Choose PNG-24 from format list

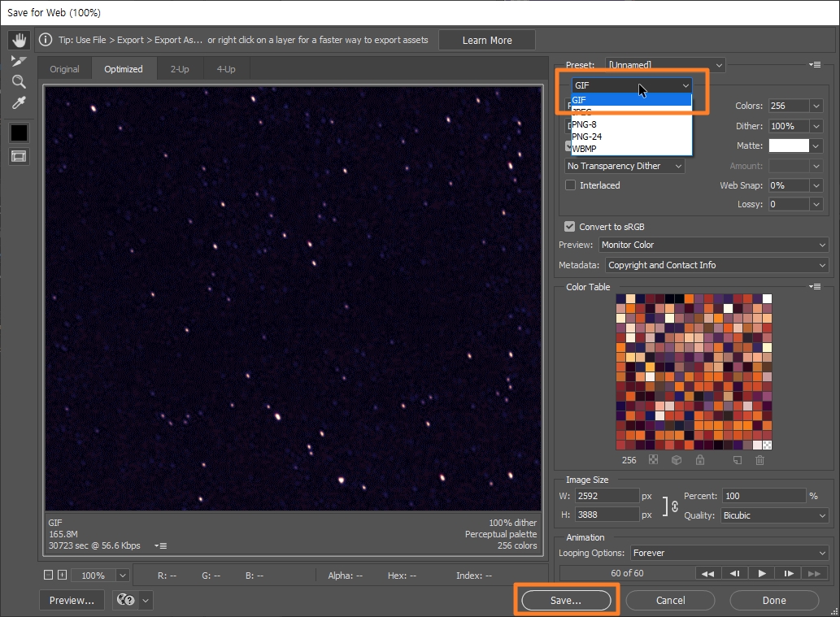click(632, 137)
